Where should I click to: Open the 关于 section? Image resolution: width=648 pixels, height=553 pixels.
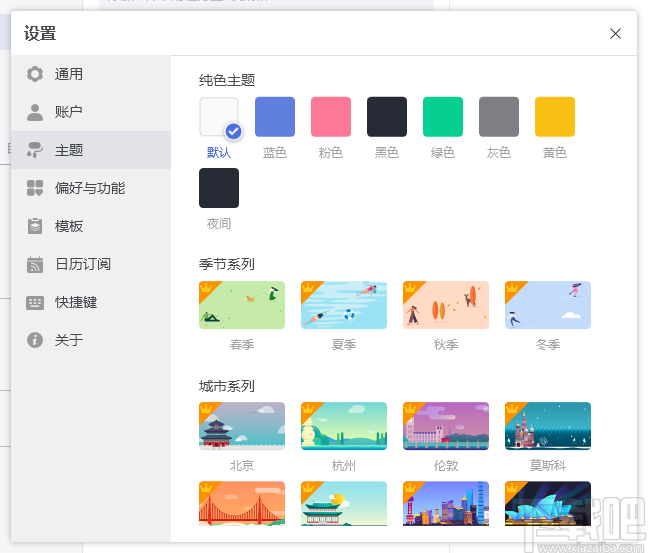point(91,340)
